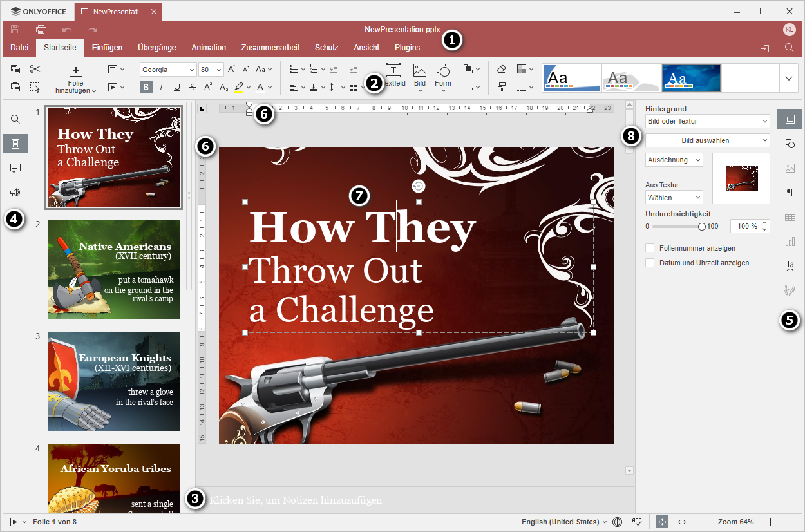Switch to the Übergänge tab
805x532 pixels.
(156, 48)
